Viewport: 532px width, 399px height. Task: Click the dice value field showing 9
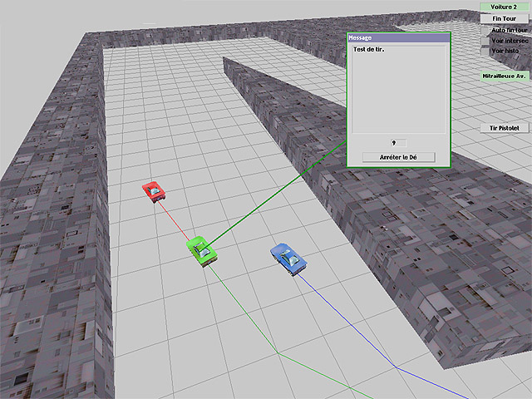tap(399, 143)
